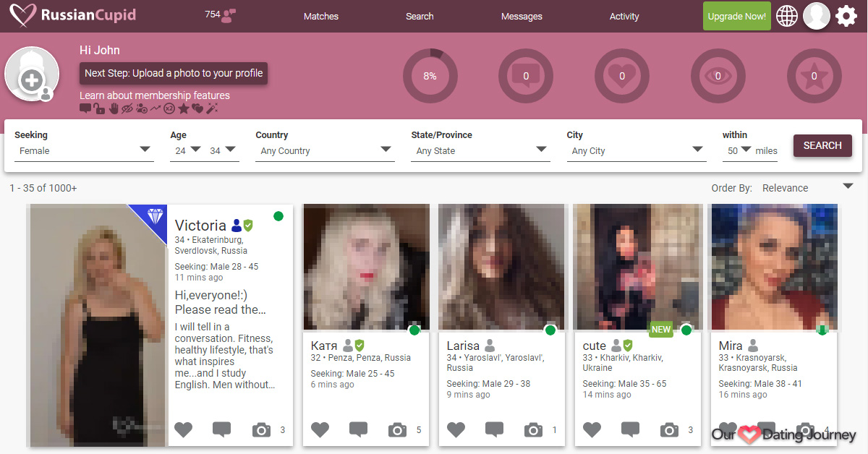Viewport: 868px width, 454px height.
Task: Click '1 - 35 of 1000+' results text
Action: pos(43,188)
